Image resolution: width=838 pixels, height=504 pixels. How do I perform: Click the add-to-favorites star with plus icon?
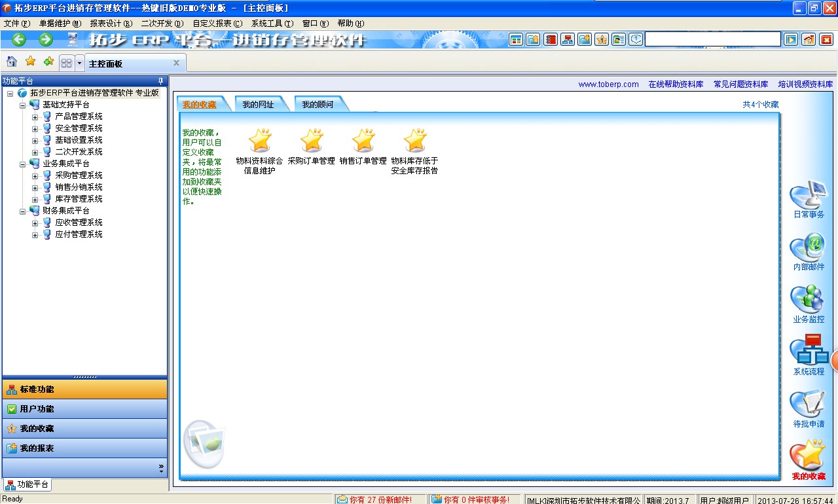pos(48,62)
